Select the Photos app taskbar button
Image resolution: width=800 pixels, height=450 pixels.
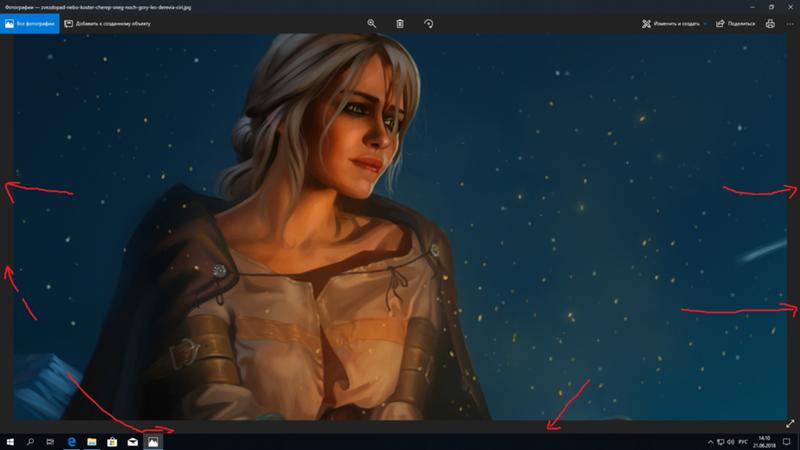[x=153, y=442]
